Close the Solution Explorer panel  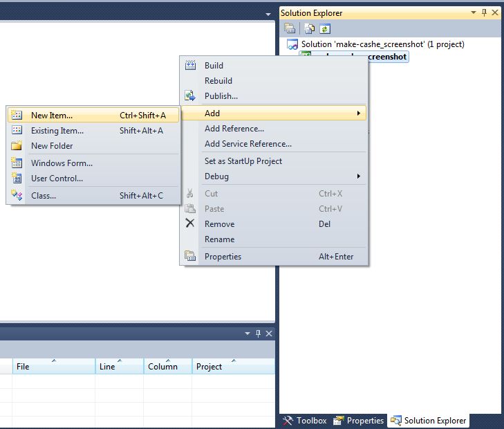(494, 12)
